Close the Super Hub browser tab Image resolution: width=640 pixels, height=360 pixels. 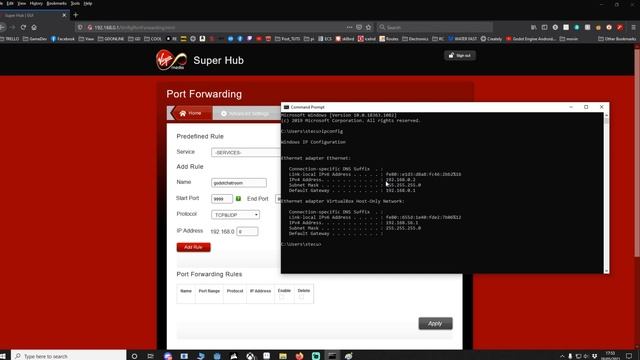pos(64,15)
